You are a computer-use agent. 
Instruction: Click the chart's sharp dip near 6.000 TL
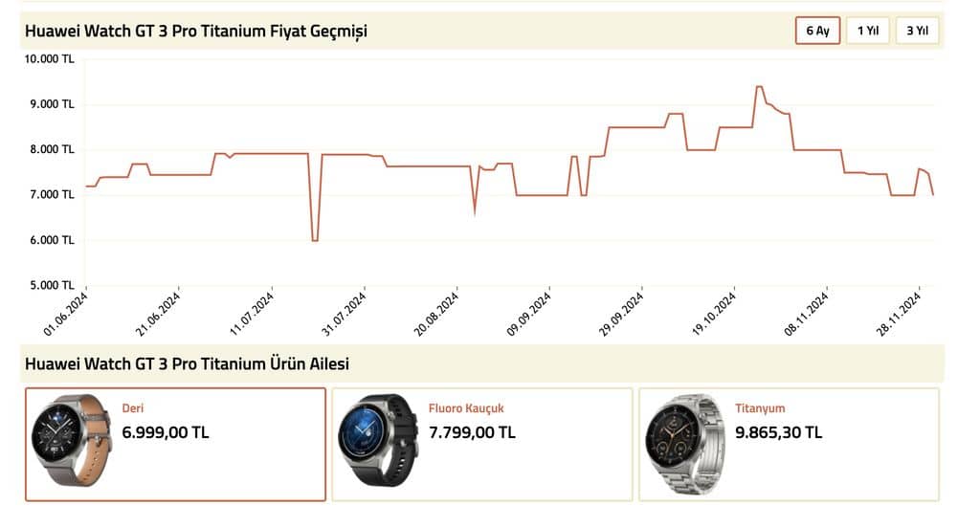[x=315, y=240]
